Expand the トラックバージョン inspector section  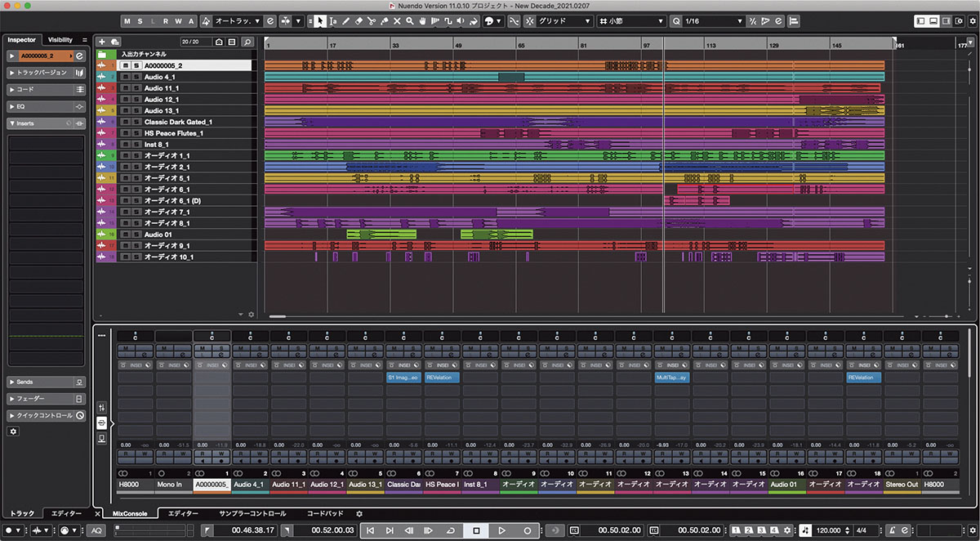(x=47, y=73)
